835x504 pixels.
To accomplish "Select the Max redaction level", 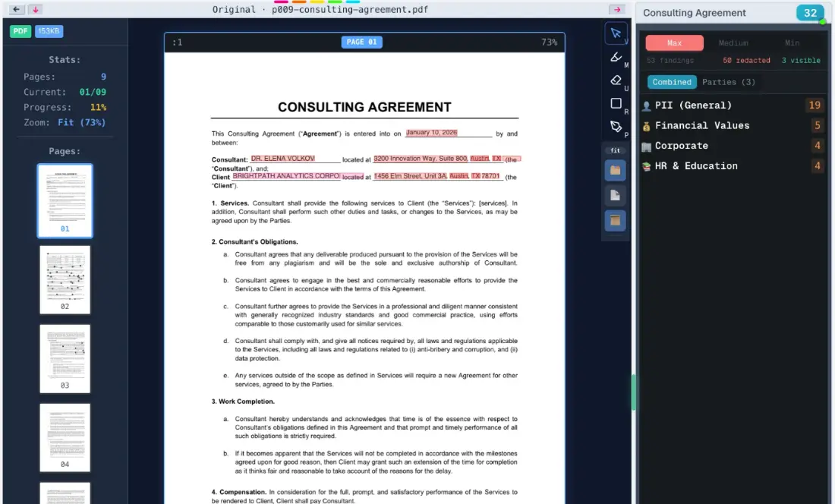I will (674, 43).
